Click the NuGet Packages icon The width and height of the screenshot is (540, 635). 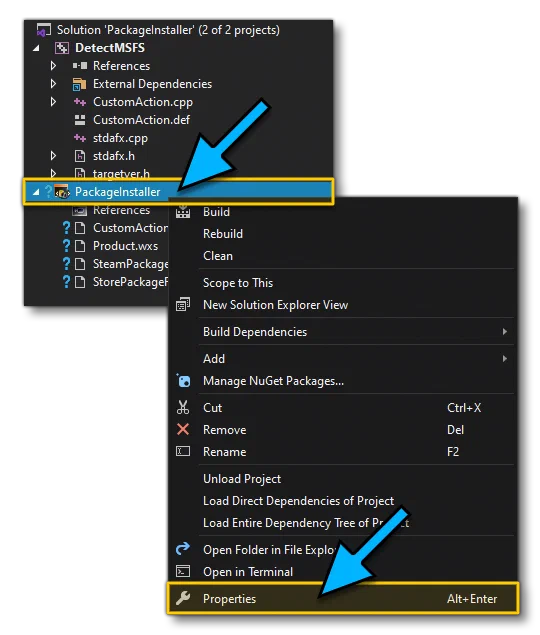[183, 381]
